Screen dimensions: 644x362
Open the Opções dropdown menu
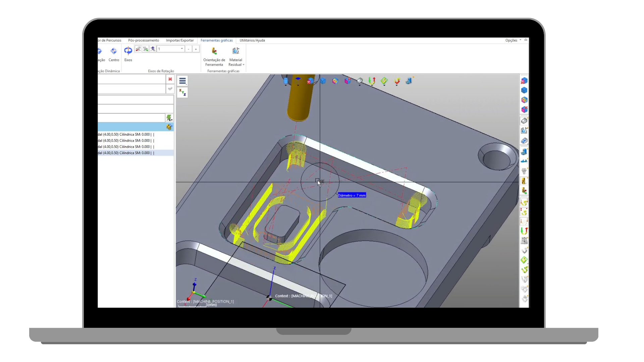coord(513,40)
